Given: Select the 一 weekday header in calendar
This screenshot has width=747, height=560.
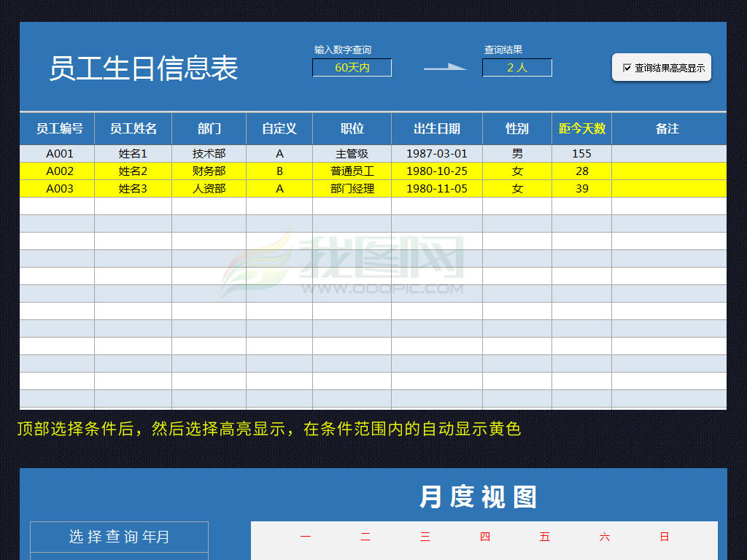Looking at the screenshot, I should (306, 536).
